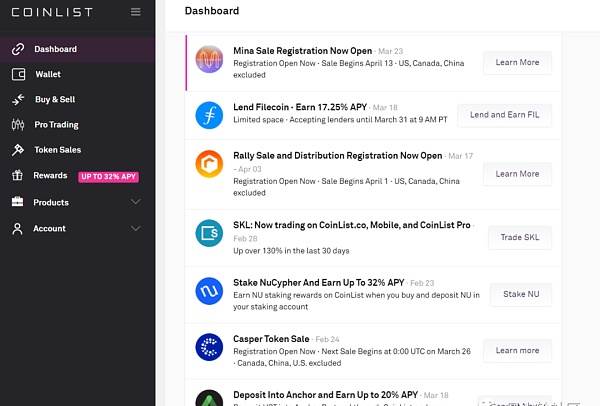Open SKL Now trading on CoinList headline
Image resolution: width=600 pixels, height=406 pixels.
point(352,225)
